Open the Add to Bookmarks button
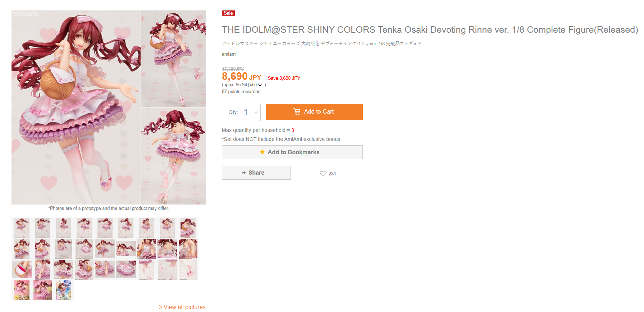644x312 pixels. pos(292,152)
